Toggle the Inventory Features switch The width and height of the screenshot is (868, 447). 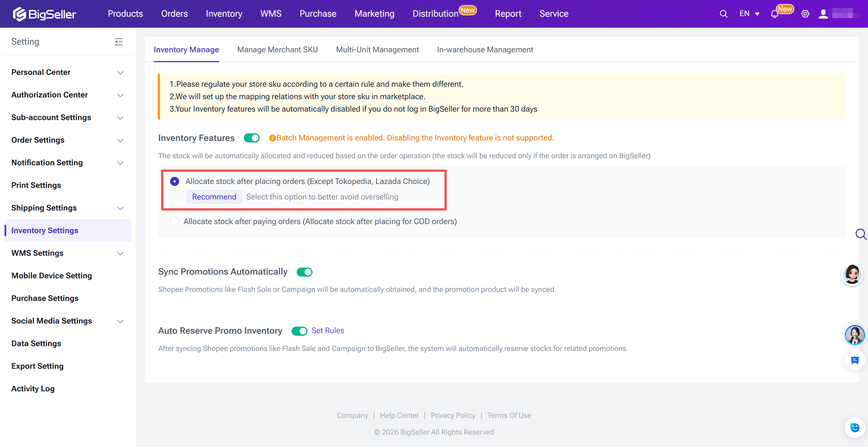(x=252, y=138)
